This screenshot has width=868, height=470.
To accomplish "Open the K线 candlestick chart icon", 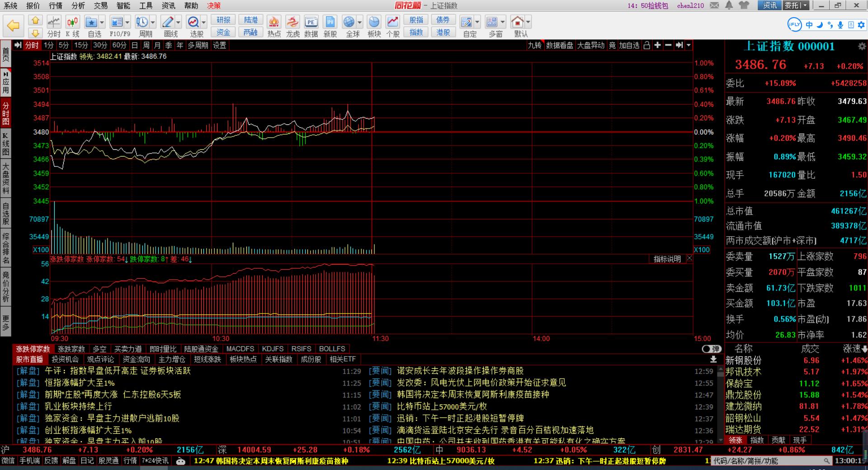I will 72,26.
